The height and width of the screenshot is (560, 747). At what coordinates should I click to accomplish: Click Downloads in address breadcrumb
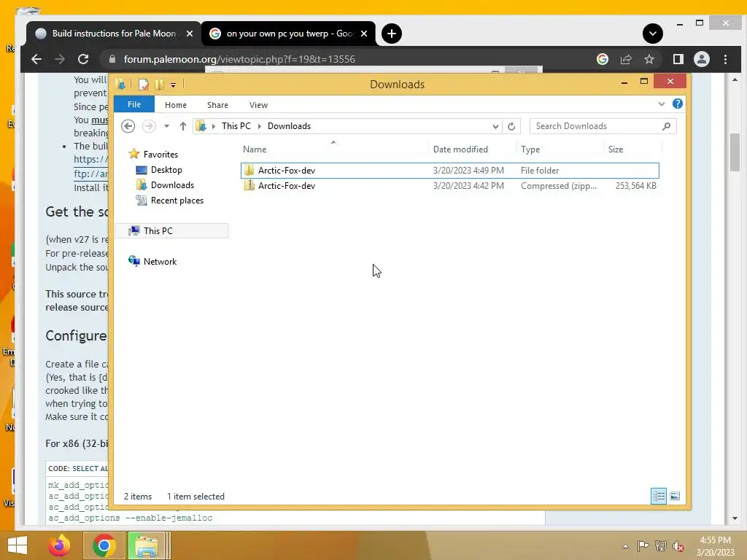(289, 126)
